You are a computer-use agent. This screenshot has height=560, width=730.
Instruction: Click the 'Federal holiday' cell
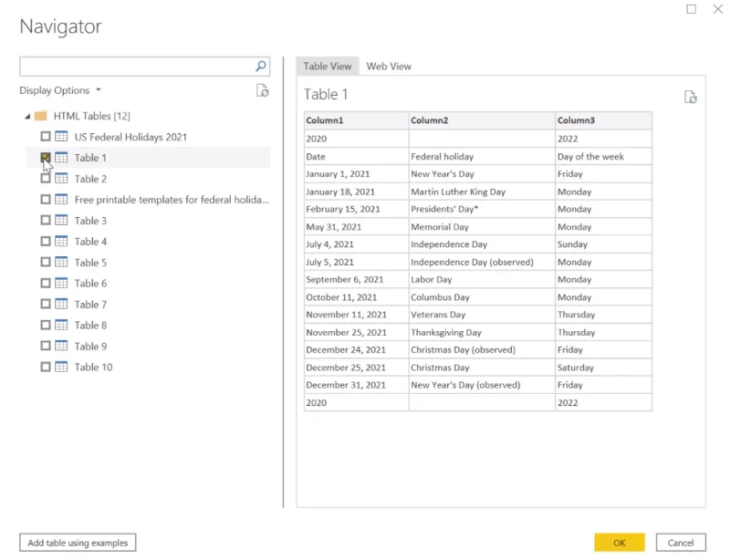[482, 157]
